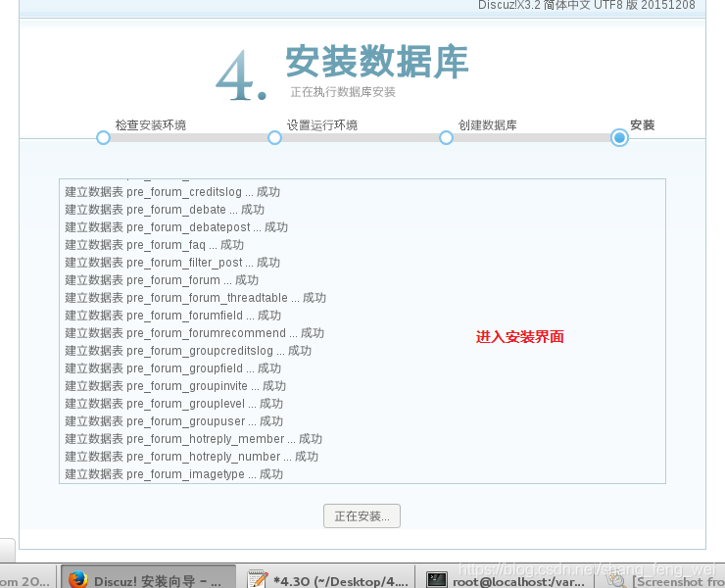Click the pre_forum_groupuser log line
725x588 pixels.
coord(173,421)
